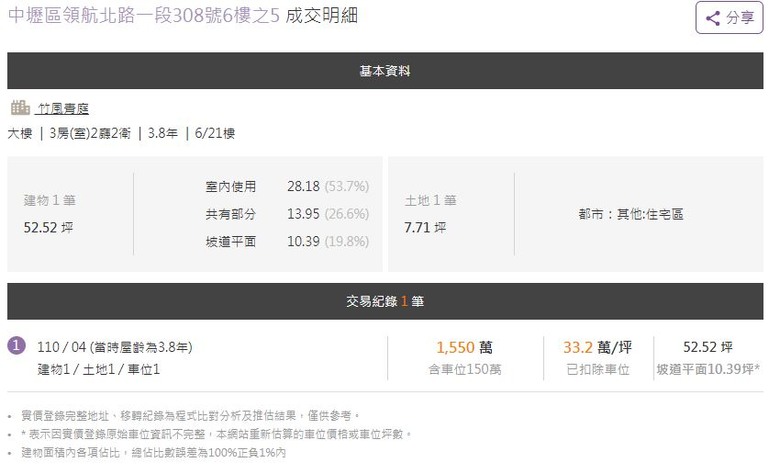Click the share icon beside 分享
Screen dimensions: 780x474
(x=713, y=18)
